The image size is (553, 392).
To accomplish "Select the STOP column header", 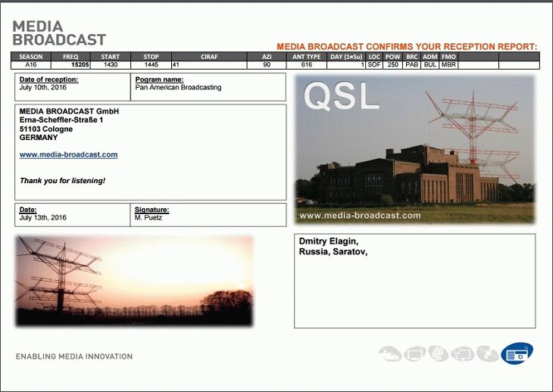I will [151, 56].
